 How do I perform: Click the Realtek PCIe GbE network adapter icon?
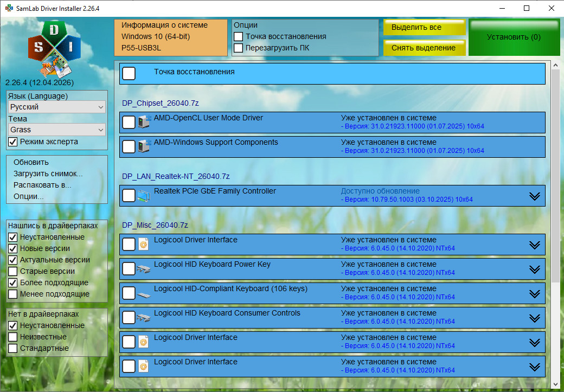pos(144,195)
